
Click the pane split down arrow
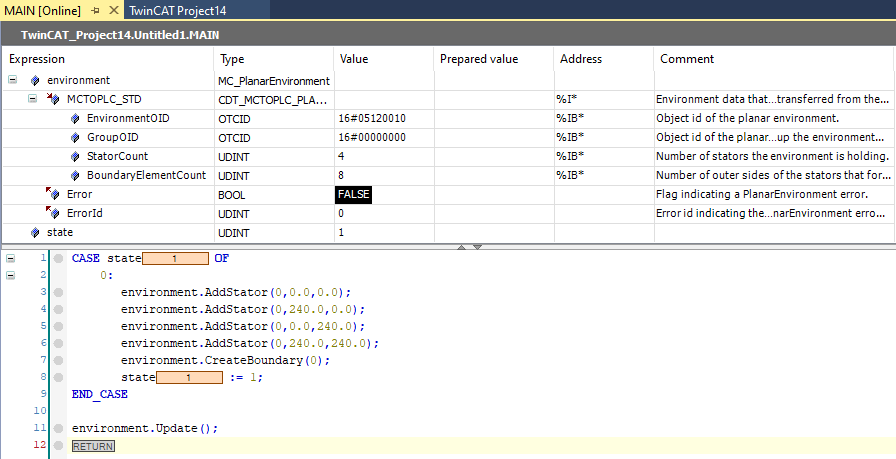[477, 247]
